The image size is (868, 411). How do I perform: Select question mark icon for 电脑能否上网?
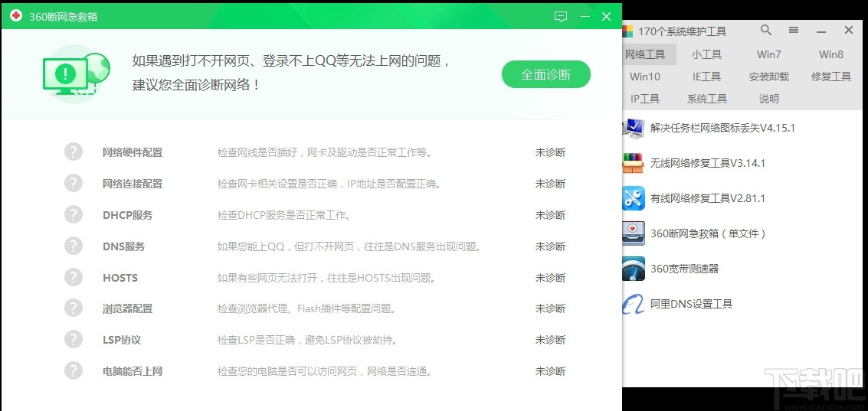73,370
